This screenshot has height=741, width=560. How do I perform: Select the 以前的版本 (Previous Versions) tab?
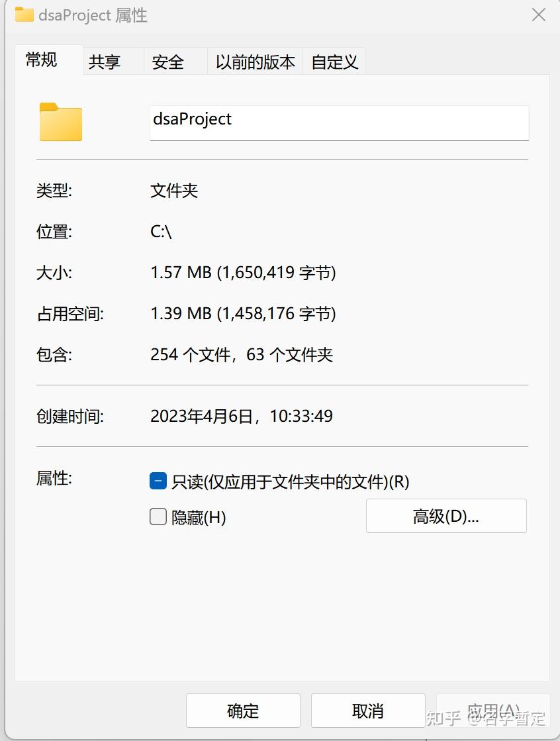coord(255,61)
